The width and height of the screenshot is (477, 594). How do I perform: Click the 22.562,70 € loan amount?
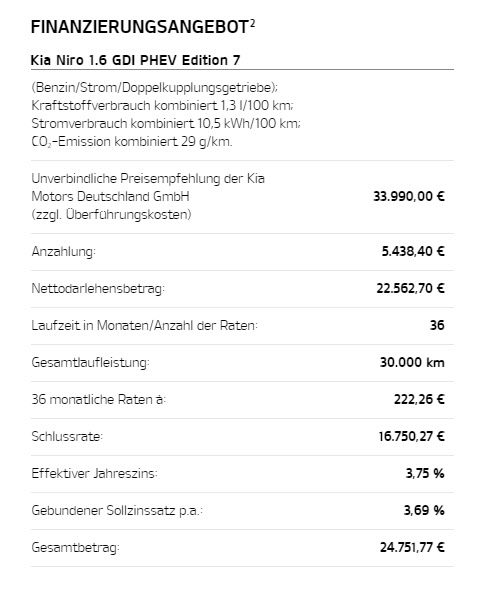point(410,289)
